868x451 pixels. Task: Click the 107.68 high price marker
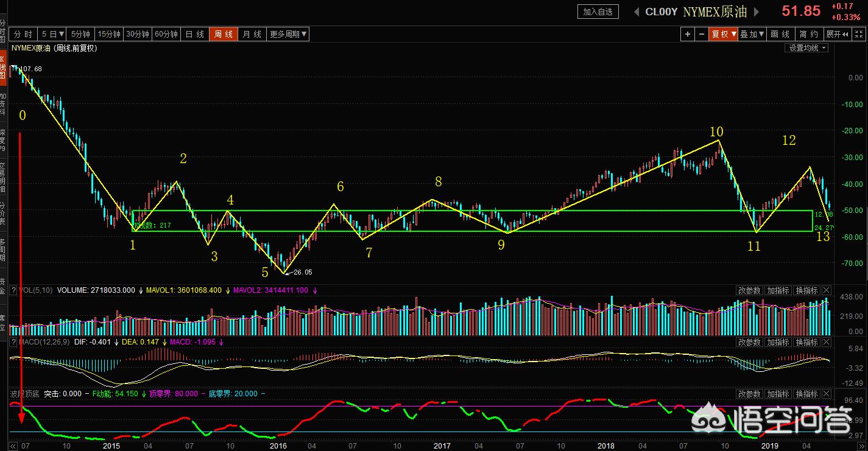tap(31, 69)
